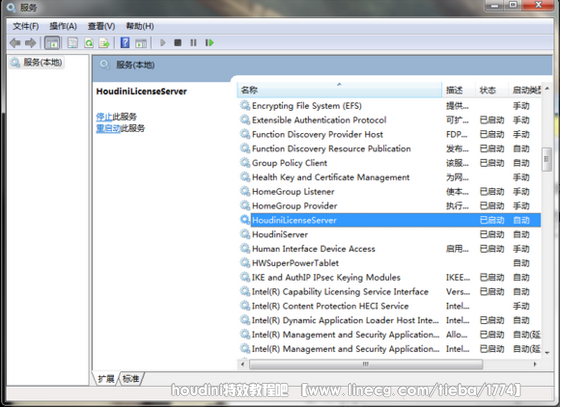The width and height of the screenshot is (565, 407).
Task: Toggle the show/hide console tree icon
Action: click(x=52, y=43)
